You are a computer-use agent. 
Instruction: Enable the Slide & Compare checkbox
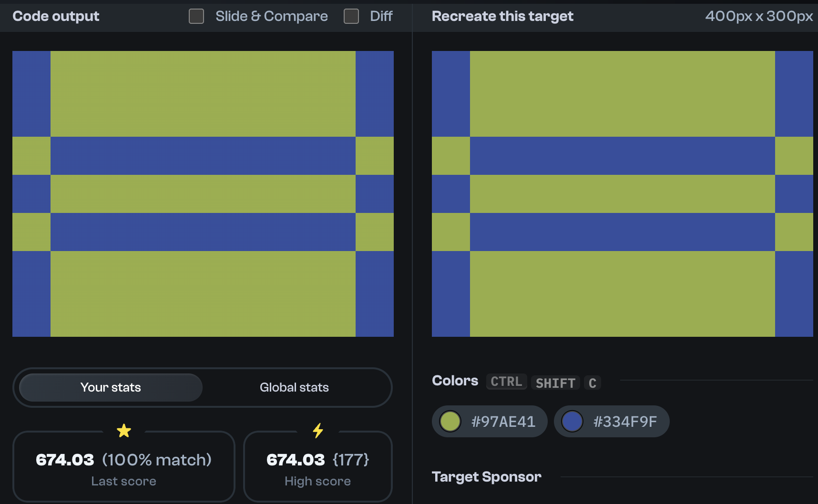(x=196, y=16)
